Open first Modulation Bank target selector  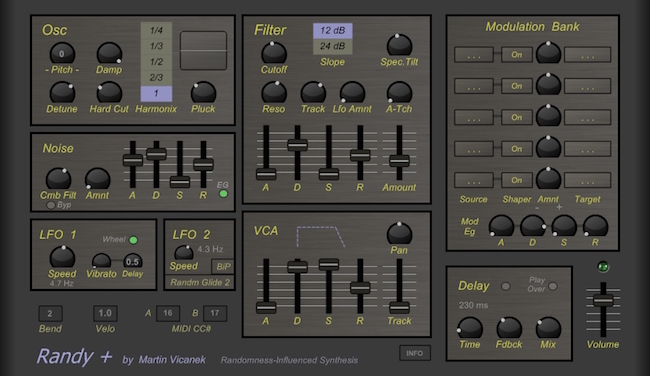coord(587,55)
